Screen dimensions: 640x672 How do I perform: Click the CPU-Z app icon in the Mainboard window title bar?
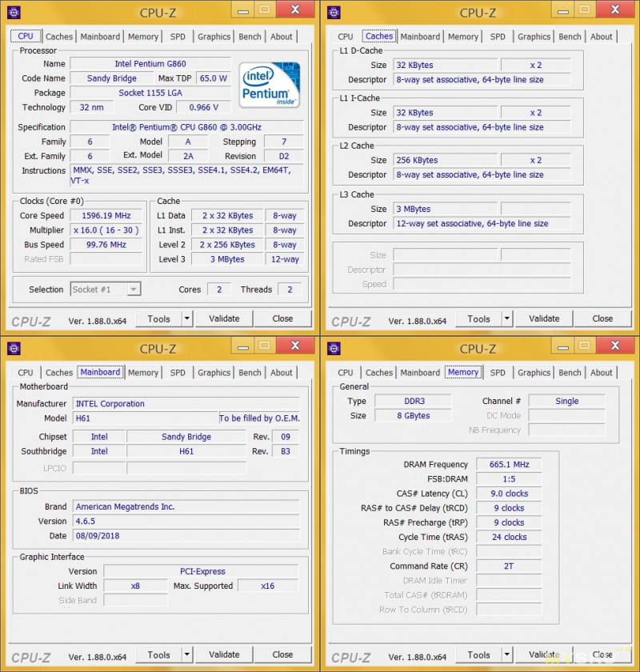tap(14, 349)
